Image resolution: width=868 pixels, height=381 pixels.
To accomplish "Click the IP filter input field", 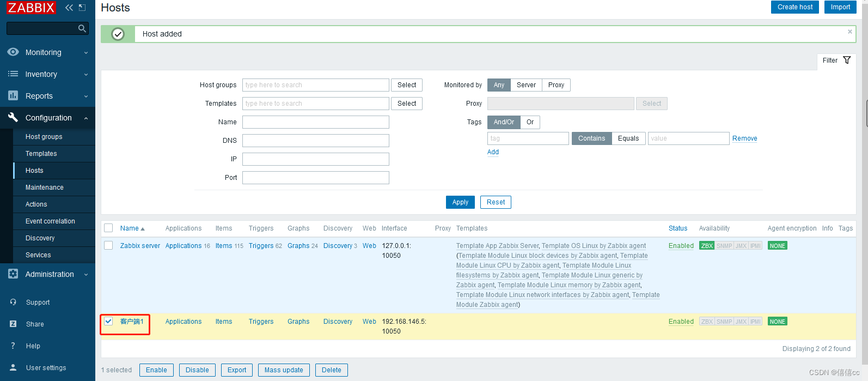I will pos(316,159).
